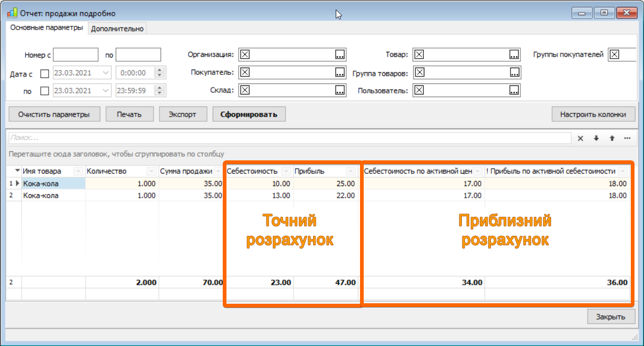644x346 pixels.
Task: Click the 13.00 cost cell
Action: tap(259, 195)
